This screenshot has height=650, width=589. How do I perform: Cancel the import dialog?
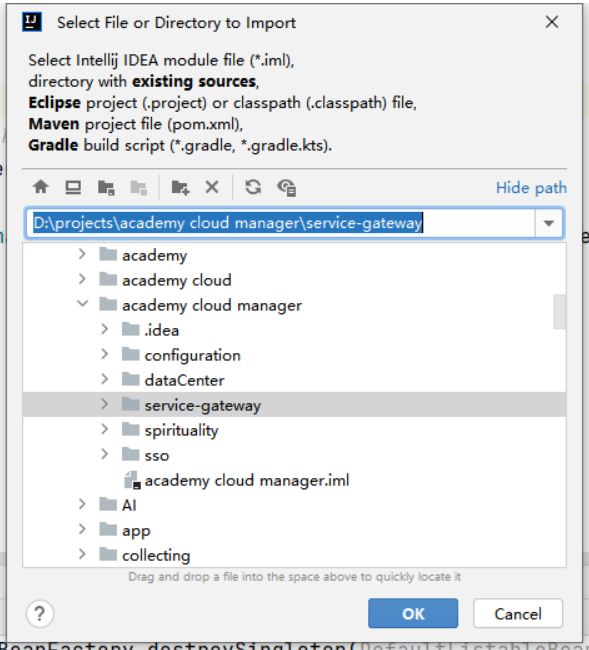(x=518, y=613)
